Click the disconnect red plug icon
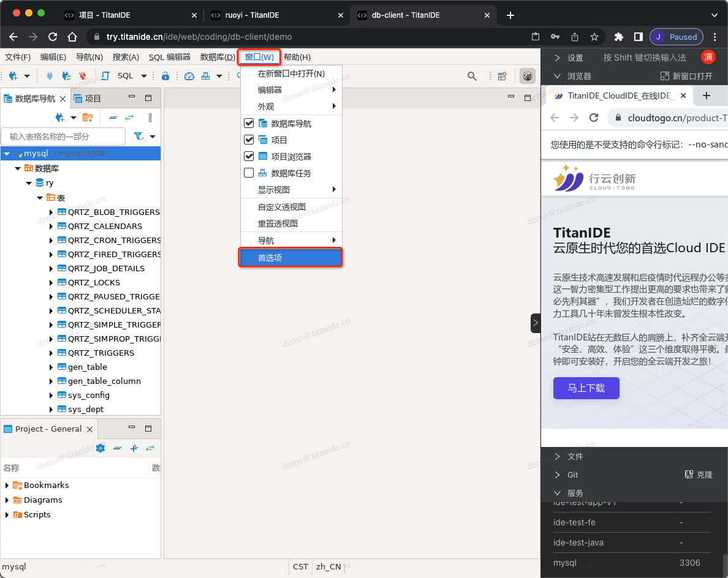728x578 pixels. (83, 76)
